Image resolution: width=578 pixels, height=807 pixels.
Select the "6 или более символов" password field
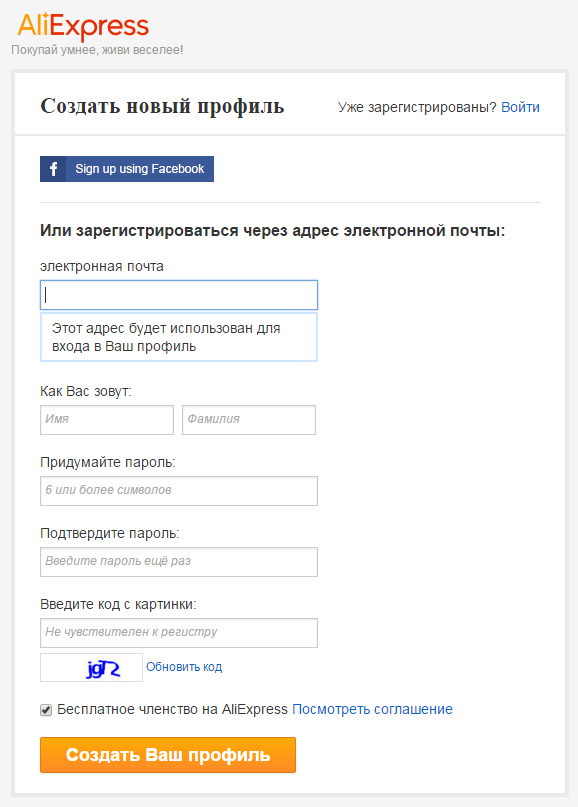179,490
